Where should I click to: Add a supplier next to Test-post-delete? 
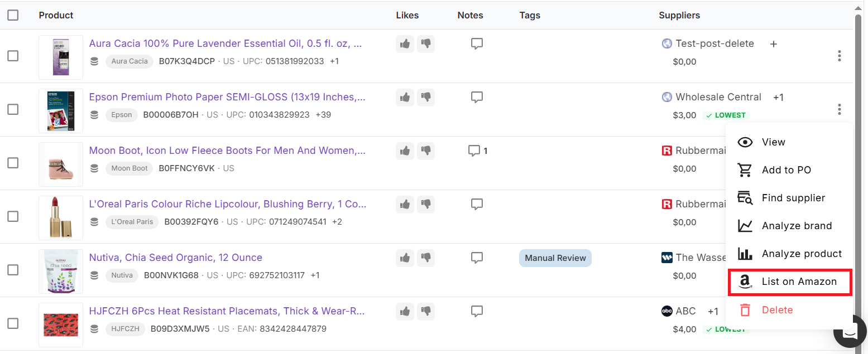(774, 44)
